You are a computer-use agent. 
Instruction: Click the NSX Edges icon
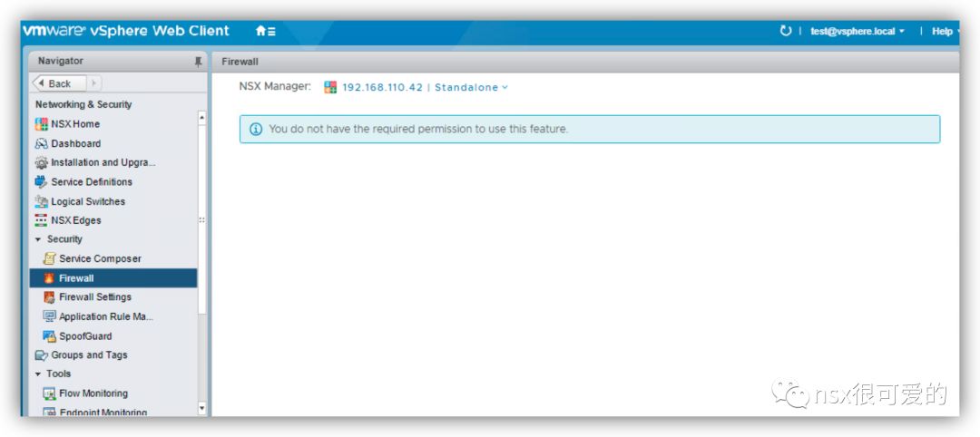pos(41,220)
